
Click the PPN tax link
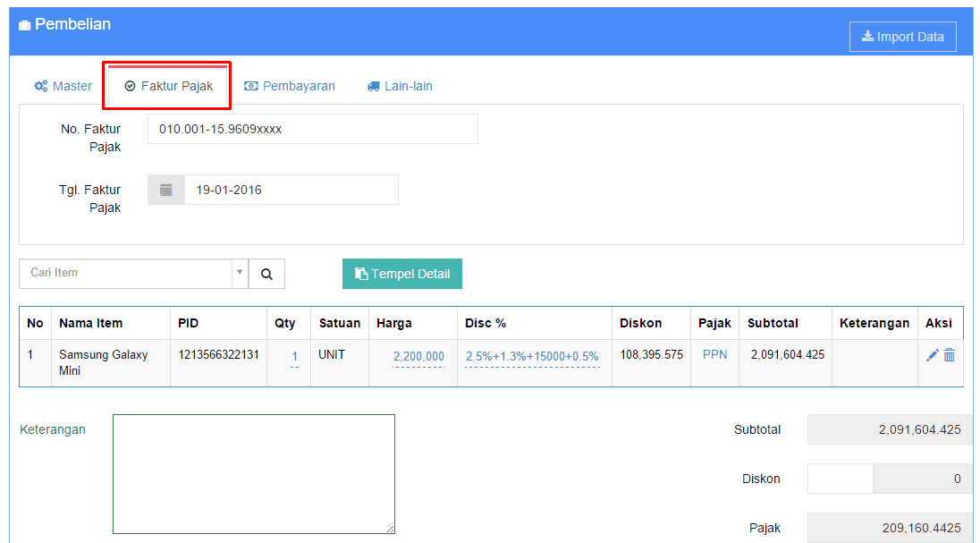(714, 354)
